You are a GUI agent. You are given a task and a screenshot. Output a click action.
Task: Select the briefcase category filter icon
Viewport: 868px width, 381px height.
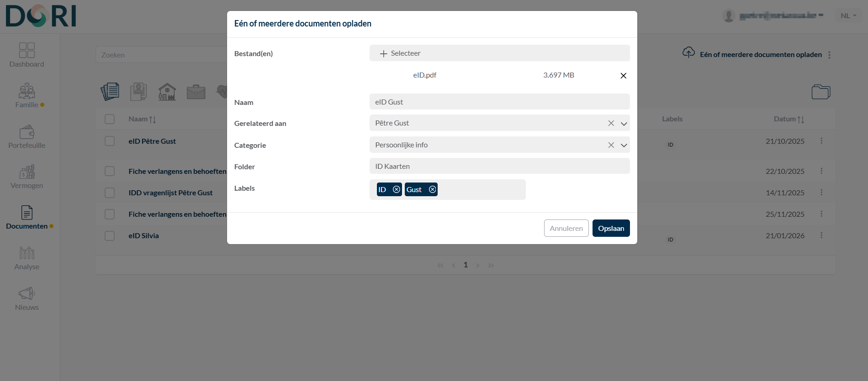coord(196,92)
